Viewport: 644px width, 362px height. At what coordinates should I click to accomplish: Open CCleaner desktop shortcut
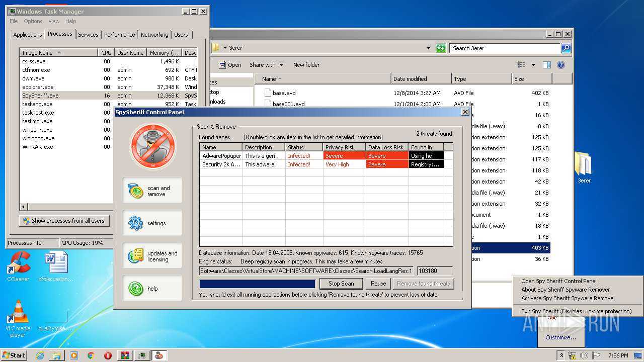(x=18, y=266)
